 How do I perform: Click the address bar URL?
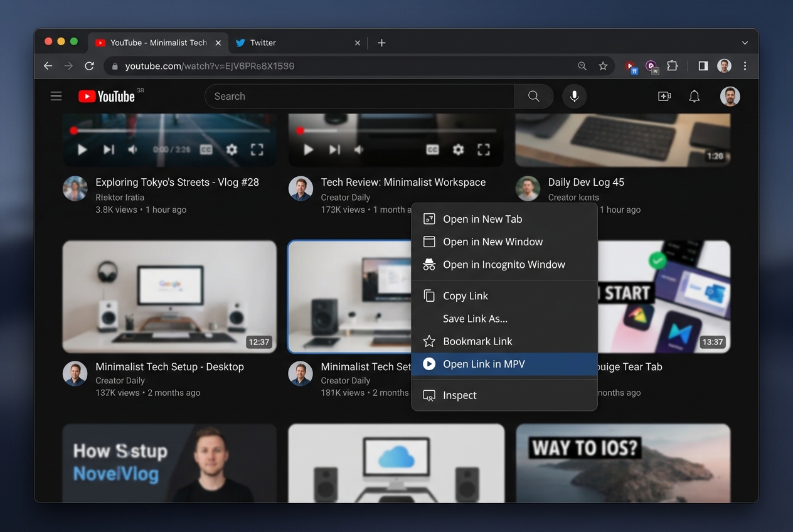click(x=210, y=66)
